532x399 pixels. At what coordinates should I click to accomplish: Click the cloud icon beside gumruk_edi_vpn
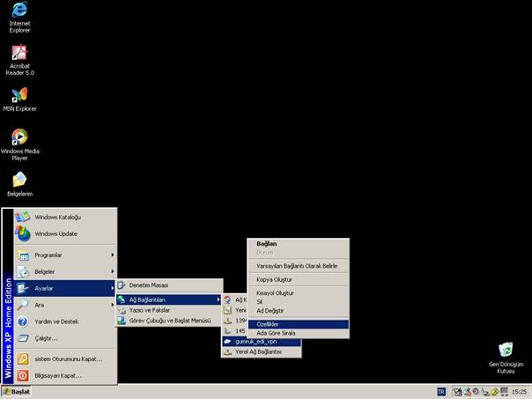[227, 342]
